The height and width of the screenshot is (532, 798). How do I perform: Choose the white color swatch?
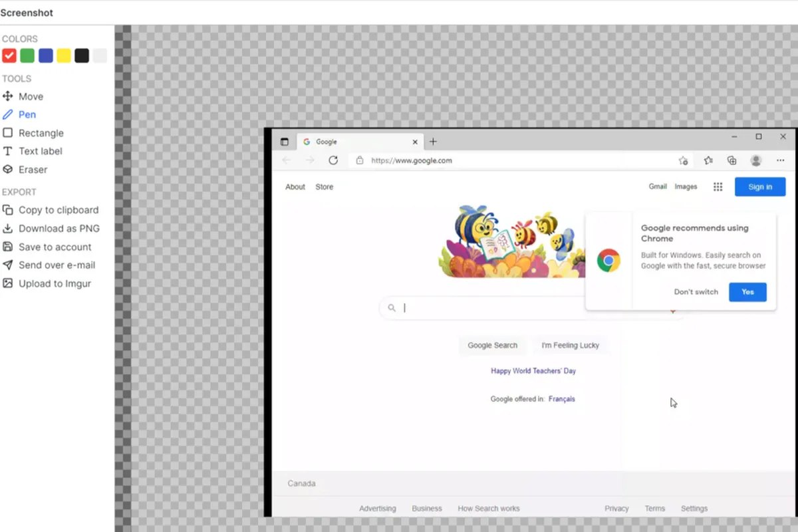pyautogui.click(x=100, y=56)
